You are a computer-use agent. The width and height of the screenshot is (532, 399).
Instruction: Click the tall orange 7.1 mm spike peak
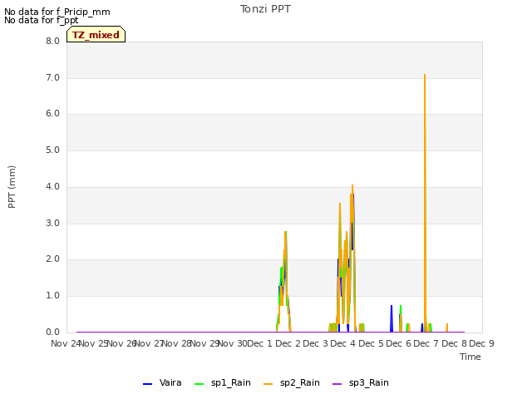pos(425,75)
